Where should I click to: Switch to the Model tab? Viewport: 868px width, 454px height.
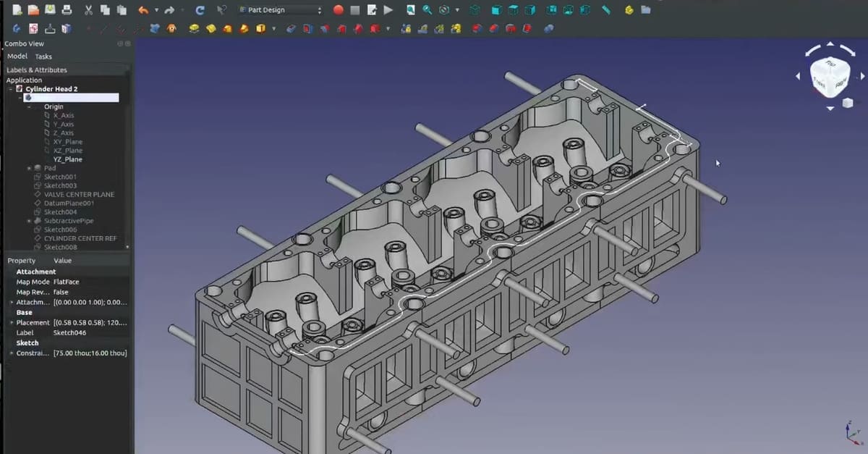click(x=17, y=56)
